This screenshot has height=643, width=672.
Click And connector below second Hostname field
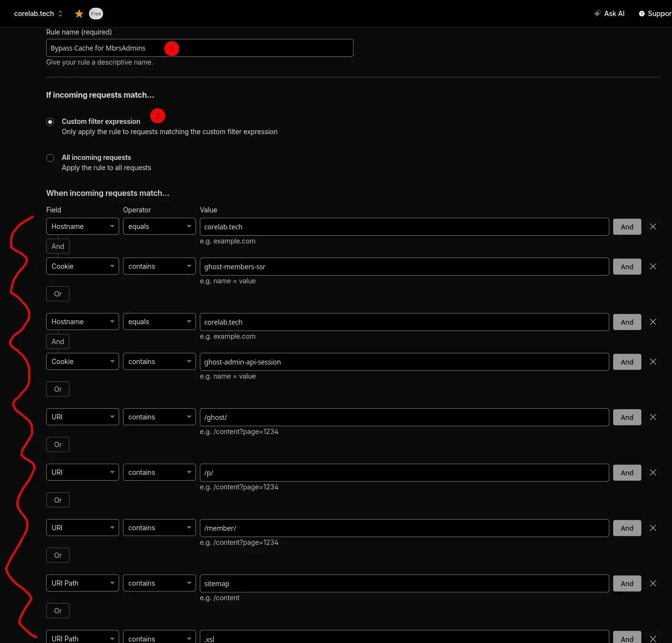pos(58,342)
